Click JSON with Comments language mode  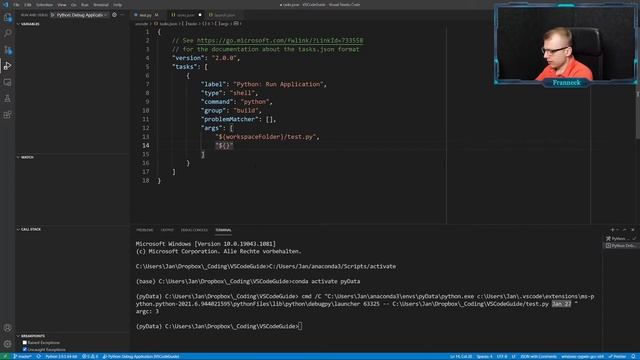point(538,356)
